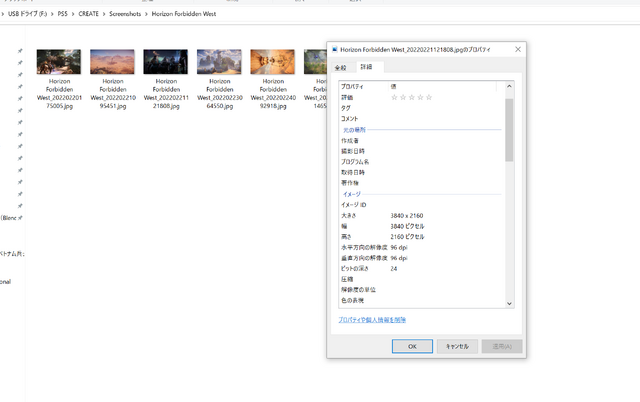
Task: Navigate to CREATE folder in breadcrumb
Action: [89, 14]
